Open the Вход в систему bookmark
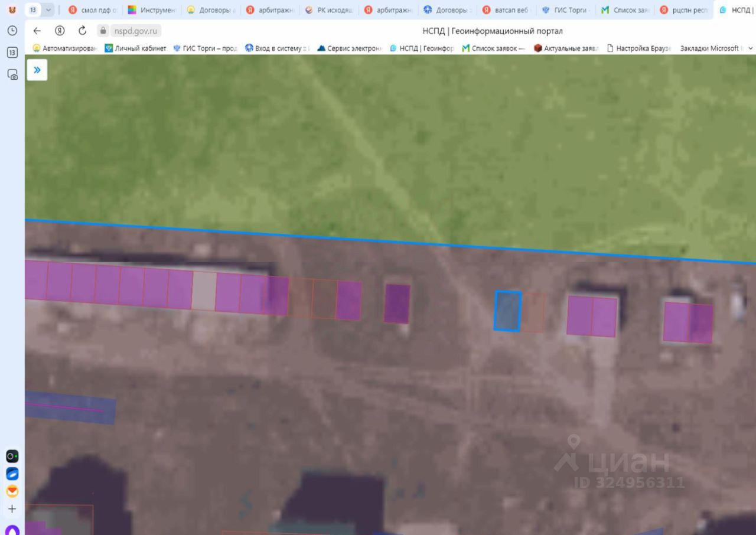Viewport: 756px width, 535px height. (278, 48)
